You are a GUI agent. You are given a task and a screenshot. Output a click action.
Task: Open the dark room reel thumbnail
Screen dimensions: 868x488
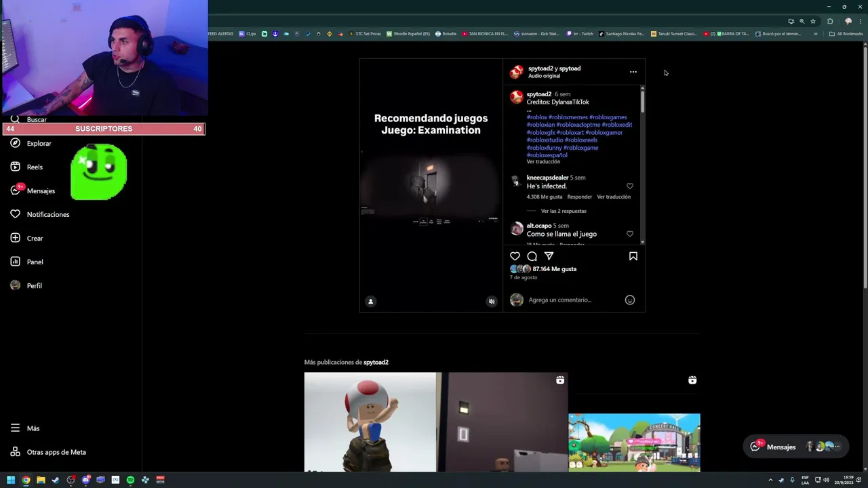tap(502, 422)
